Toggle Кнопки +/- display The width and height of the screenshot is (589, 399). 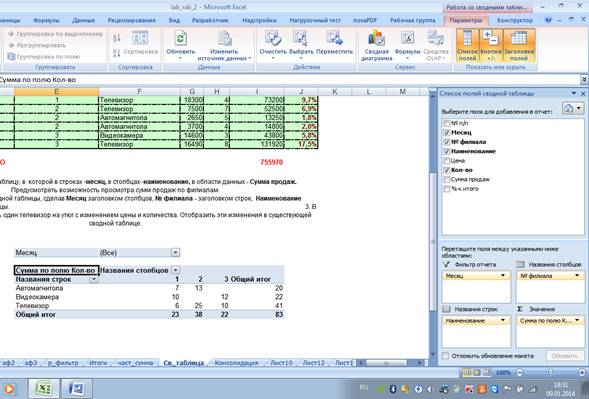click(x=491, y=45)
